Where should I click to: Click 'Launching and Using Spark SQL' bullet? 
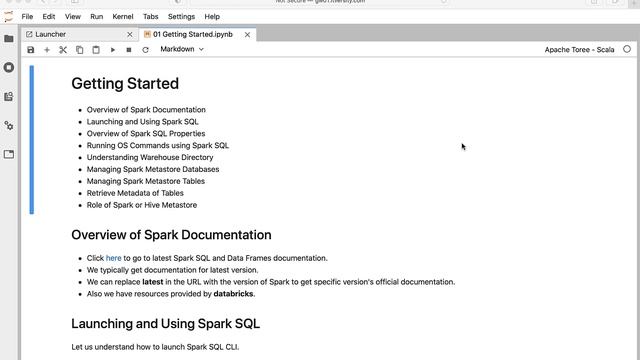pos(142,122)
